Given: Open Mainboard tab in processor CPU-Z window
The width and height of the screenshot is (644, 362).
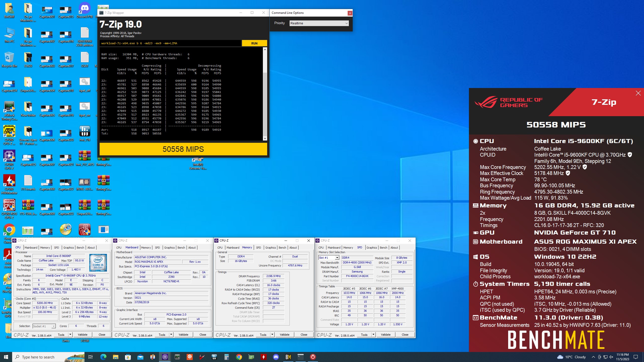Looking at the screenshot, I should coord(31,248).
